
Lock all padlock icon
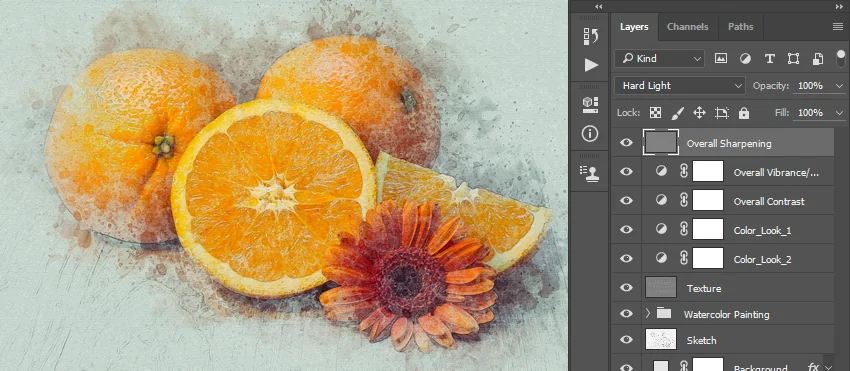coord(744,113)
